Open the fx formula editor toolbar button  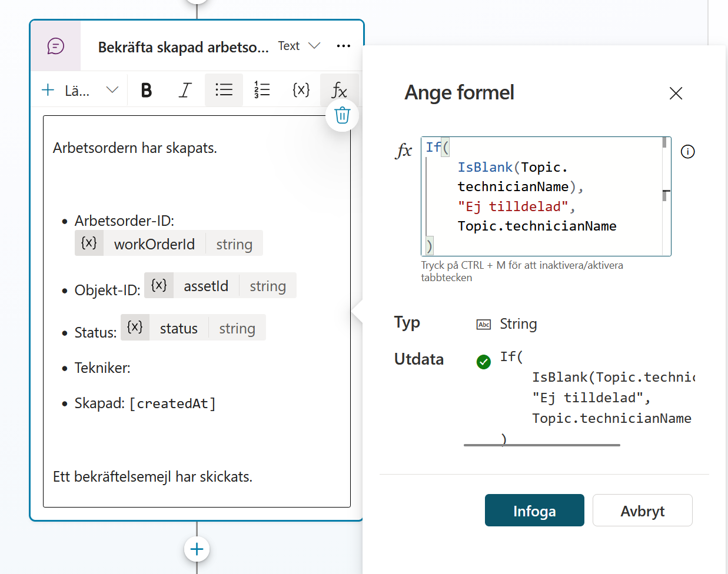tap(339, 90)
